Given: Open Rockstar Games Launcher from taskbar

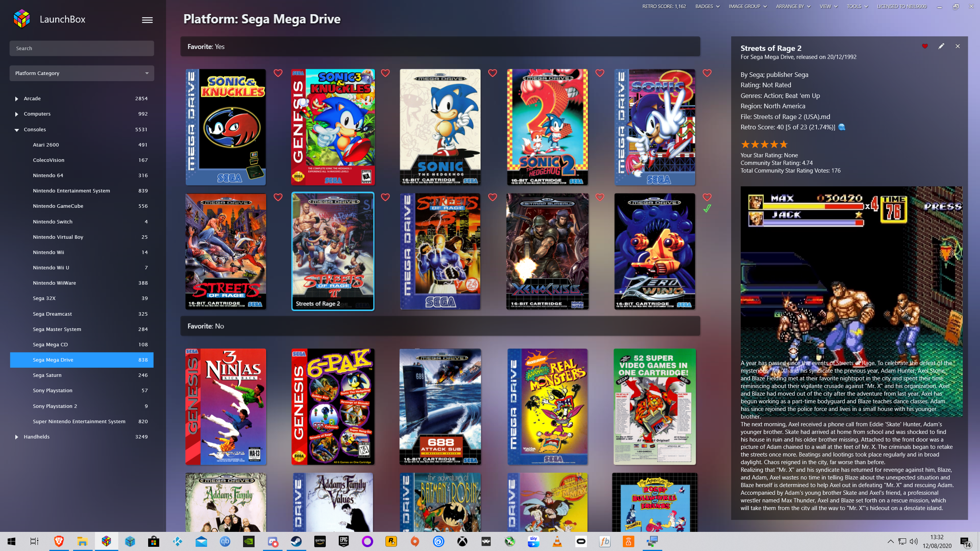Looking at the screenshot, I should pos(391,541).
